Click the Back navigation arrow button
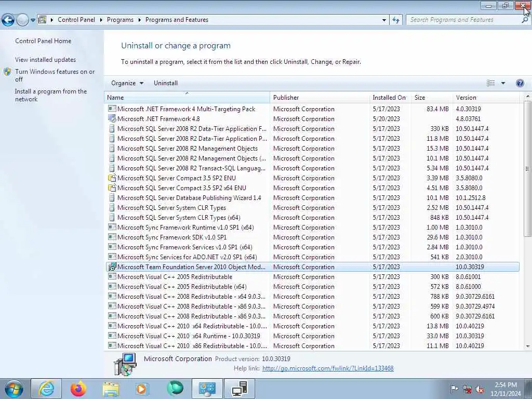Screen dimensions: 532x399 tap(8, 20)
